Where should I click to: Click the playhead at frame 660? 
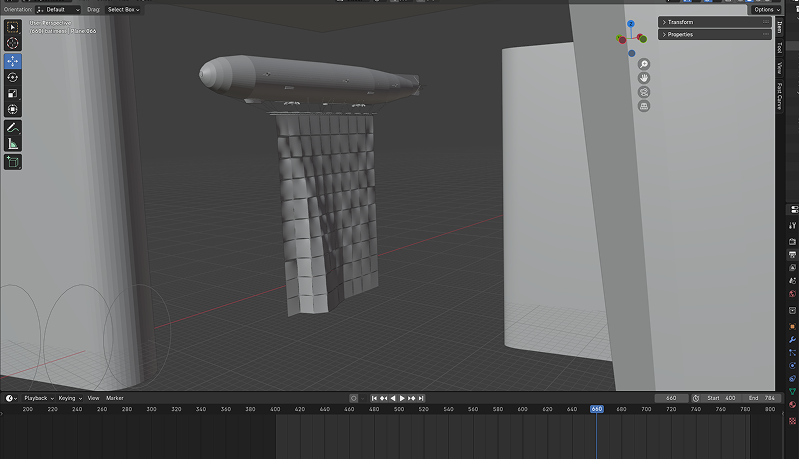[x=597, y=409]
